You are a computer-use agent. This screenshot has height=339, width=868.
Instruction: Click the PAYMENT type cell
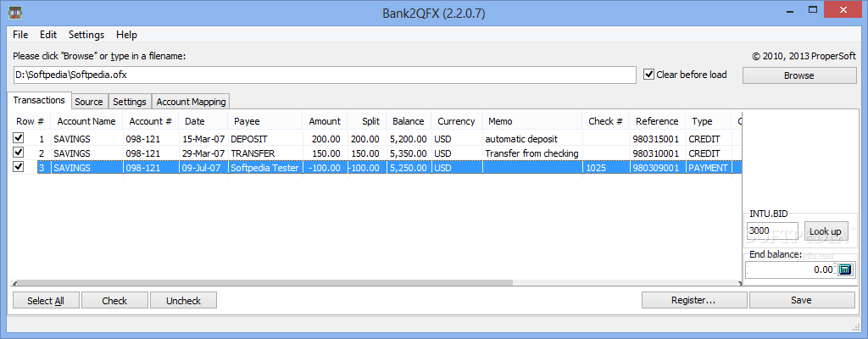click(709, 167)
